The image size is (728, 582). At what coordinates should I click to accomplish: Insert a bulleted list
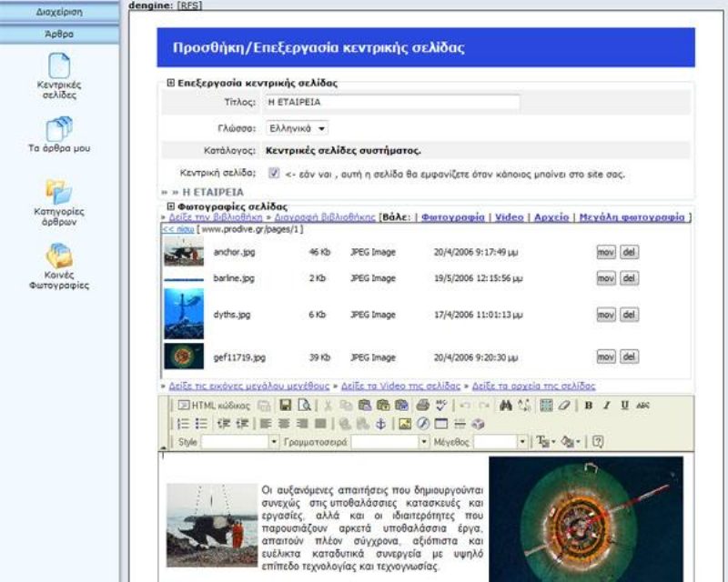point(201,423)
